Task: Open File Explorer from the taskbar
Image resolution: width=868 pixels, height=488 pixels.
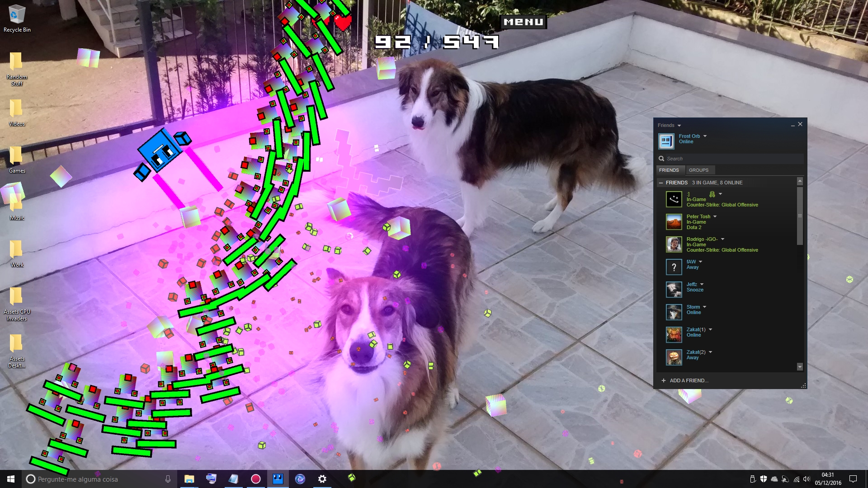Action: (189, 479)
